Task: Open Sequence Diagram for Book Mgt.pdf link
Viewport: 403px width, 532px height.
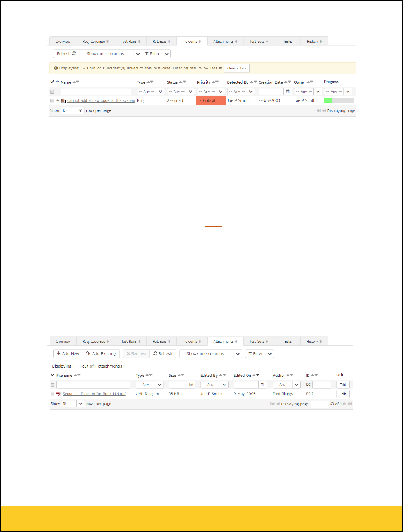Action: pyautogui.click(x=94, y=394)
